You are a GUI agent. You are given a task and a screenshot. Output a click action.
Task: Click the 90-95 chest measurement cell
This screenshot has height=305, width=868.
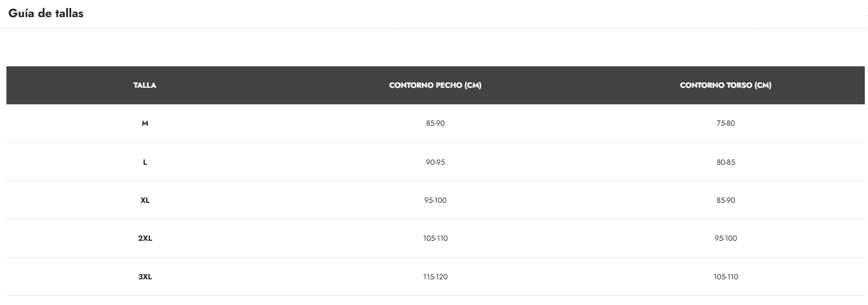click(x=435, y=162)
